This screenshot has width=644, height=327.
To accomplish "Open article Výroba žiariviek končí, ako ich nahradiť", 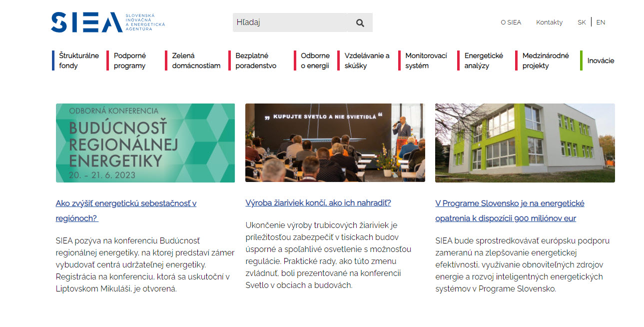I will [317, 202].
